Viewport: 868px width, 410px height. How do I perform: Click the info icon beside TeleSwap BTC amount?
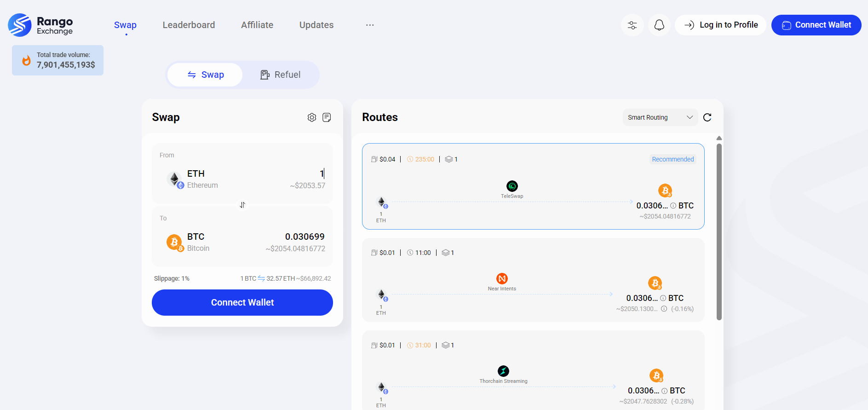tap(673, 206)
